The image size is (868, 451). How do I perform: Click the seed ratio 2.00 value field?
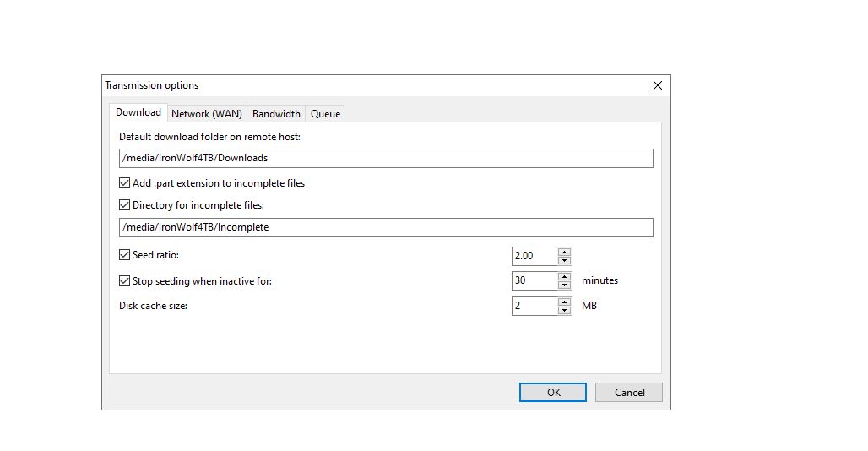tap(534, 256)
